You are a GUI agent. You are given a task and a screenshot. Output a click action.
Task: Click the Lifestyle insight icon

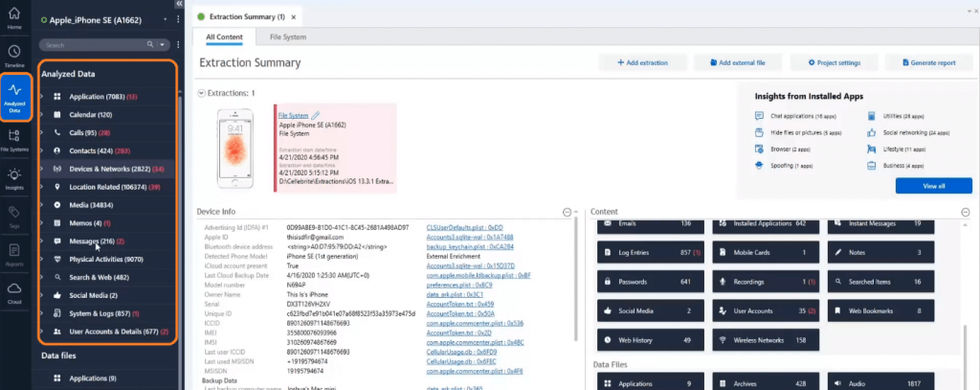coord(871,149)
